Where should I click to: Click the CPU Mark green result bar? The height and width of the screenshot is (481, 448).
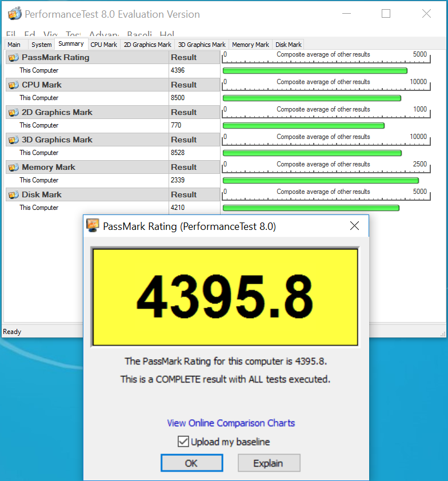[312, 98]
